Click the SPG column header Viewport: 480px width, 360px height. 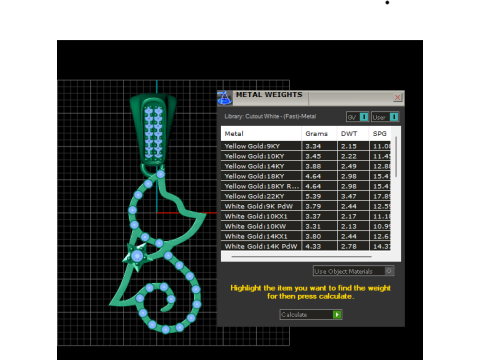[380, 134]
